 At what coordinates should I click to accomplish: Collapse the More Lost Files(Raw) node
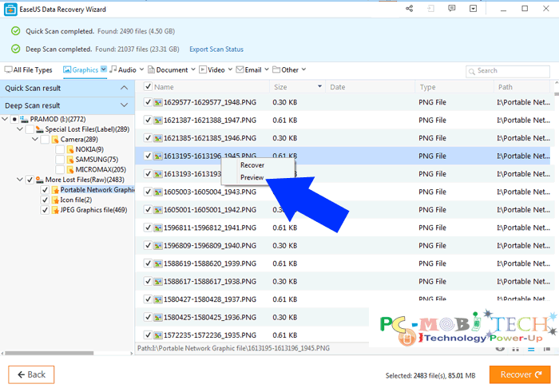tap(20, 180)
